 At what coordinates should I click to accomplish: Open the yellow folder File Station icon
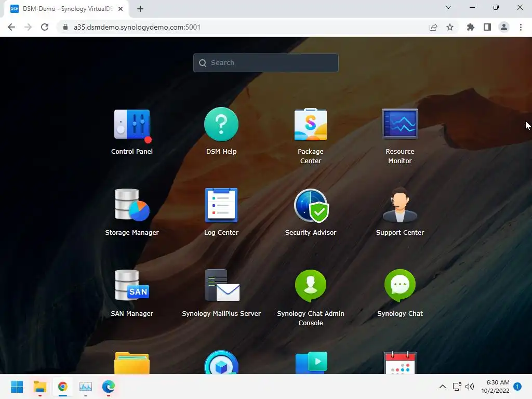click(132, 363)
